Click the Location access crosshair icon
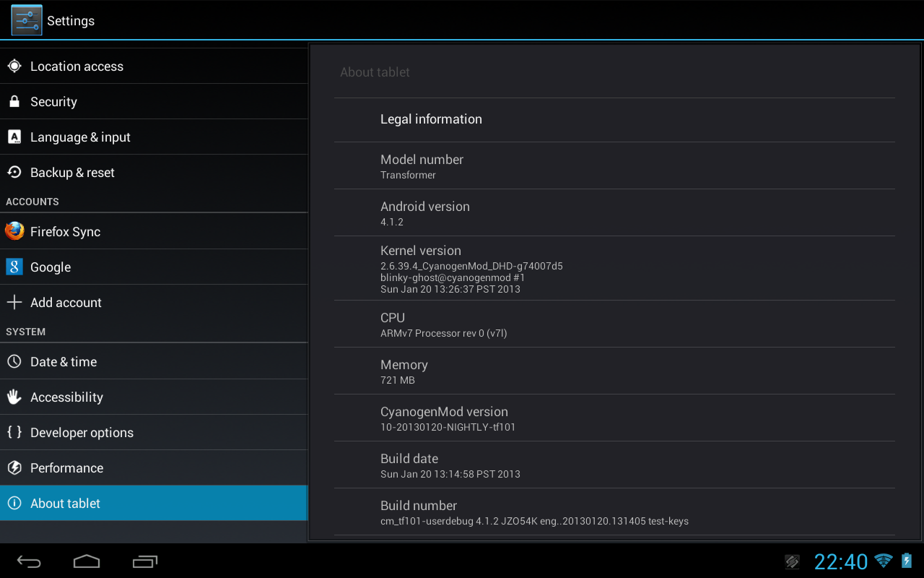The height and width of the screenshot is (578, 924). 14,66
